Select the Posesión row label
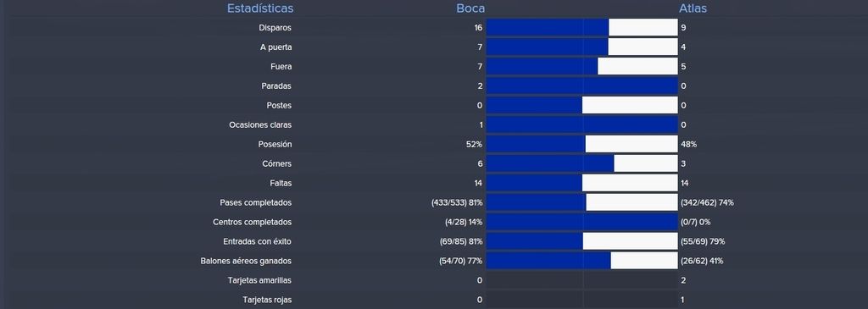This screenshot has width=868, height=309. 275,144
